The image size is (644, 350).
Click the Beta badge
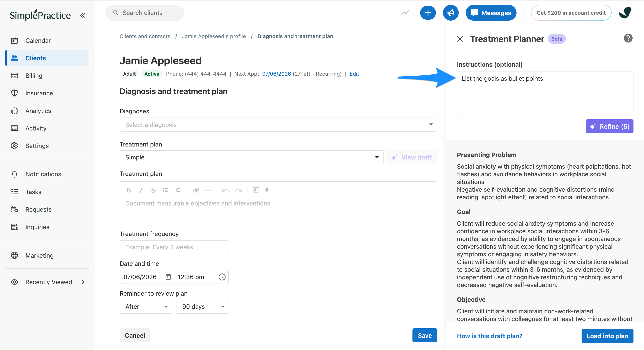(557, 39)
